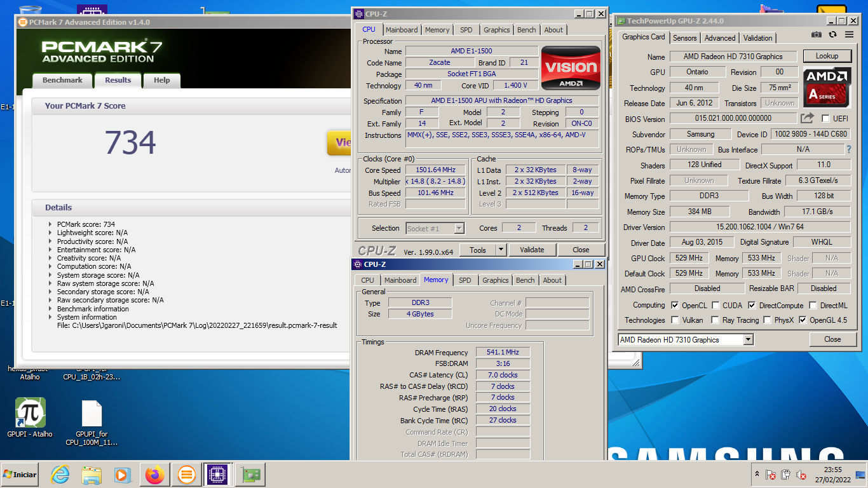Click the AMD Vision logo in CPU-Z

click(x=571, y=68)
